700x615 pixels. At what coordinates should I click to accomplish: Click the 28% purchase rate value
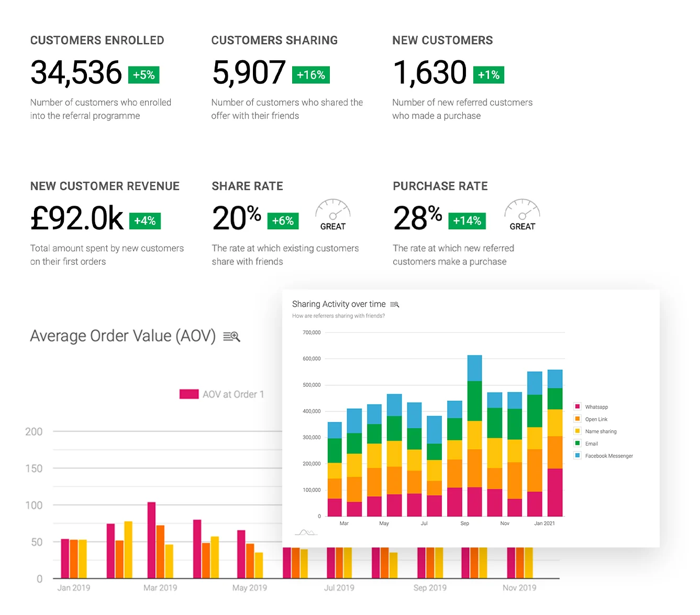coord(418,218)
